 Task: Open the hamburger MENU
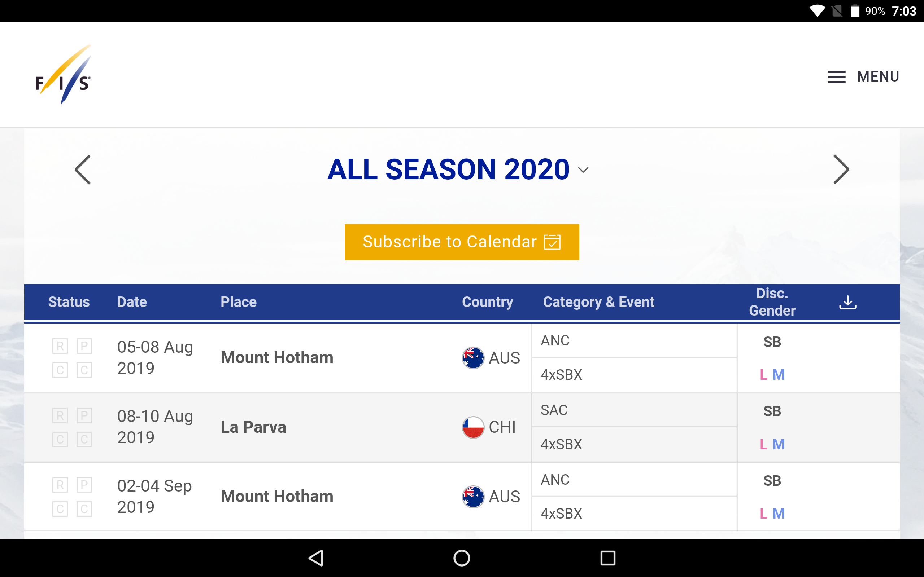tap(863, 77)
